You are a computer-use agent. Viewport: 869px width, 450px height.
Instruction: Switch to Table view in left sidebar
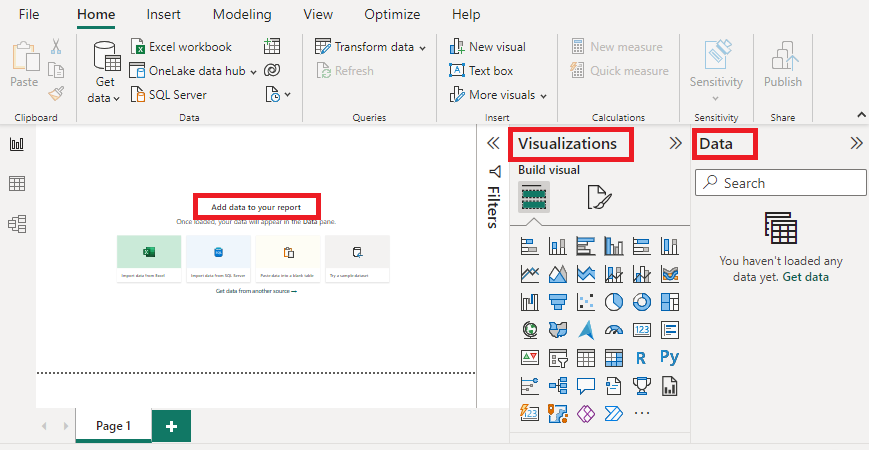tap(17, 184)
